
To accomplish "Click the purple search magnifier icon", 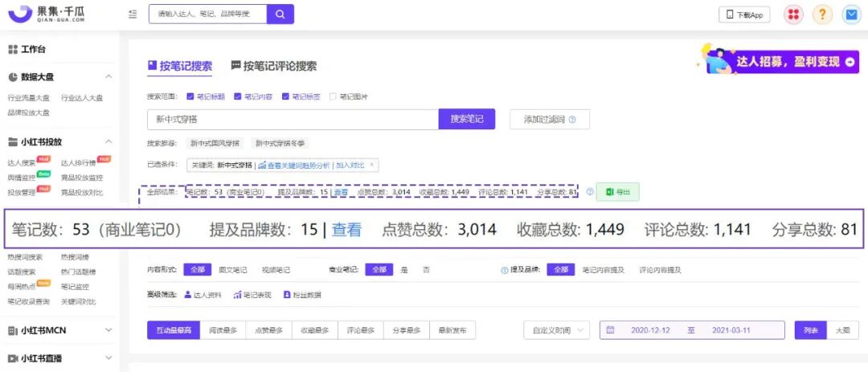I will pyautogui.click(x=280, y=14).
